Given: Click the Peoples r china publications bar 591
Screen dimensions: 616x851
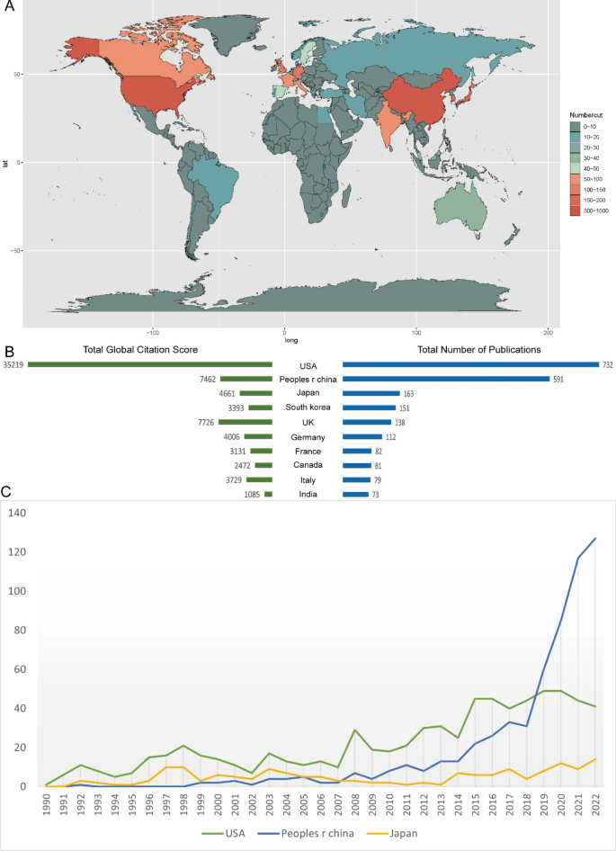Looking at the screenshot, I should [446, 379].
